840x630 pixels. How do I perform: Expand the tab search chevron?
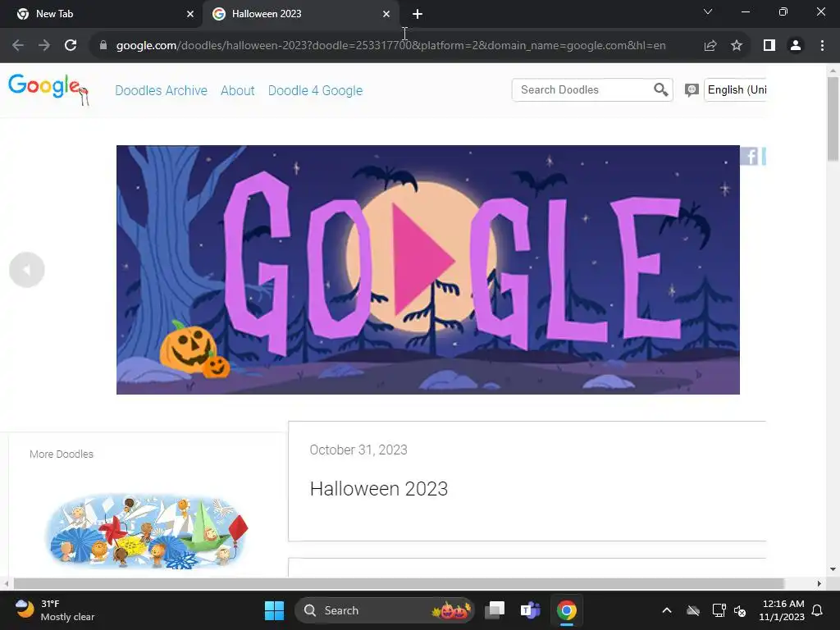708,11
